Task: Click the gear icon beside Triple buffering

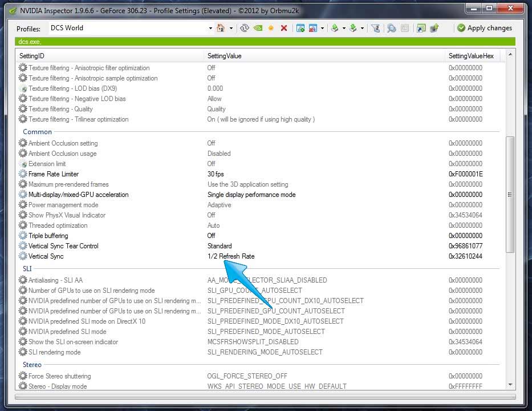Action: click(x=23, y=236)
